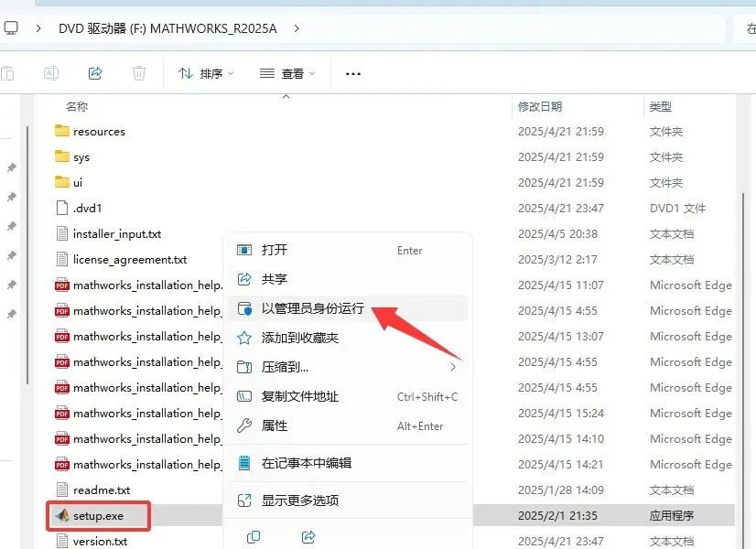Select the PDF dated 2025/4/15 14:21
Screen dimensions: 756x549
(x=139, y=464)
